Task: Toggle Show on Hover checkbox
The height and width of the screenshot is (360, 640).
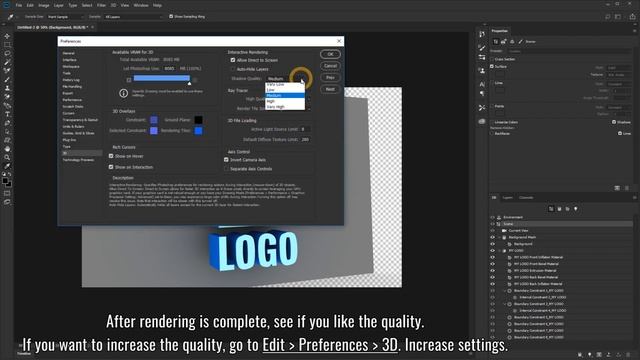Action: [111, 156]
